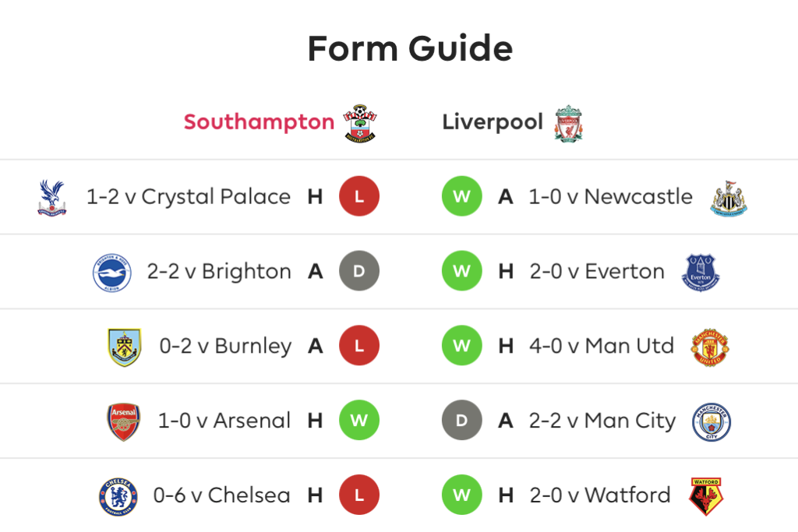Open the Everton crest icon
The width and height of the screenshot is (798, 532).
[701, 273]
